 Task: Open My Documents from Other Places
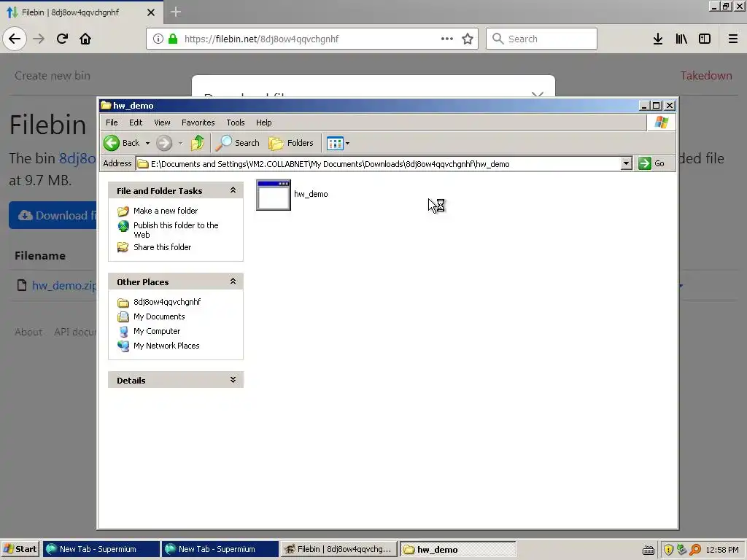tap(159, 316)
